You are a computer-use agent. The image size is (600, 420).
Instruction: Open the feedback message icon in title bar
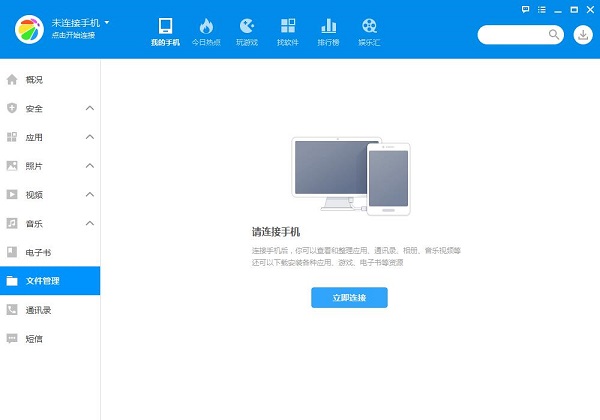coord(527,8)
